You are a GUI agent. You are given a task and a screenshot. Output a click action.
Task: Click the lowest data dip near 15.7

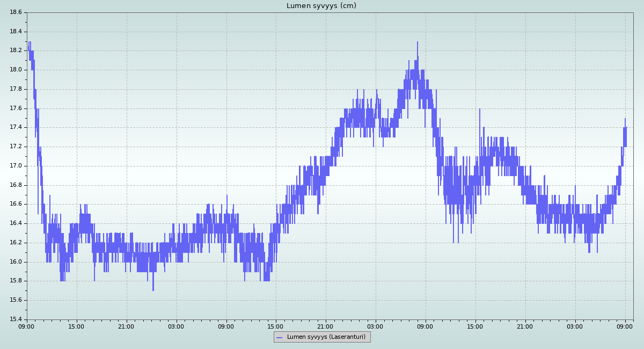click(153, 290)
